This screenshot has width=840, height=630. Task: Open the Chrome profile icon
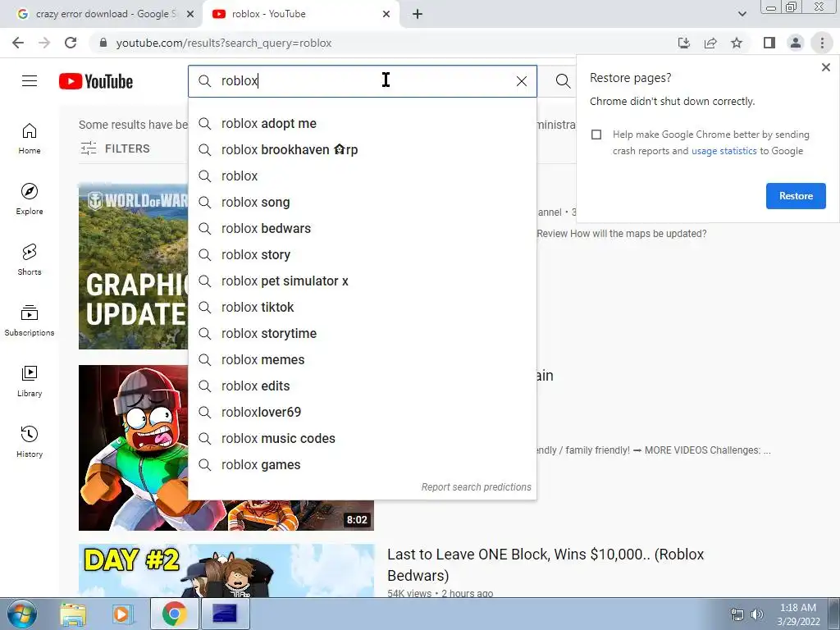(796, 43)
